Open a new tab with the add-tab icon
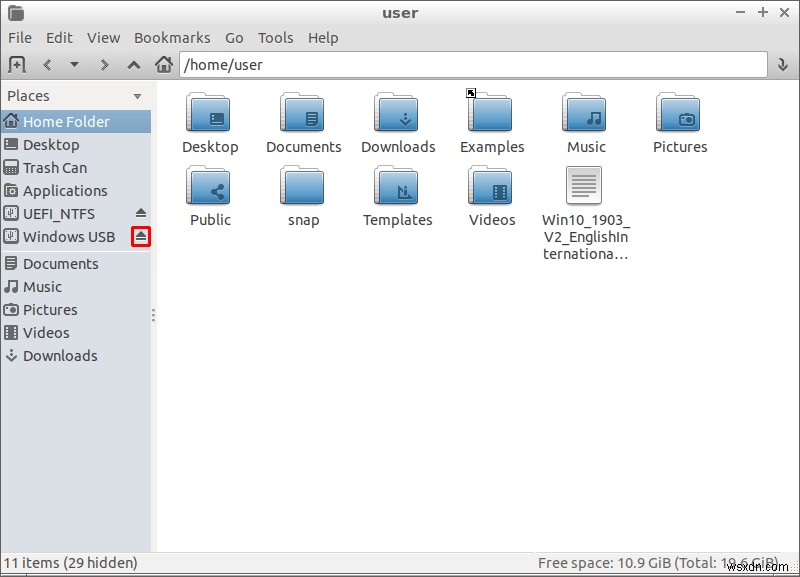 16,63
